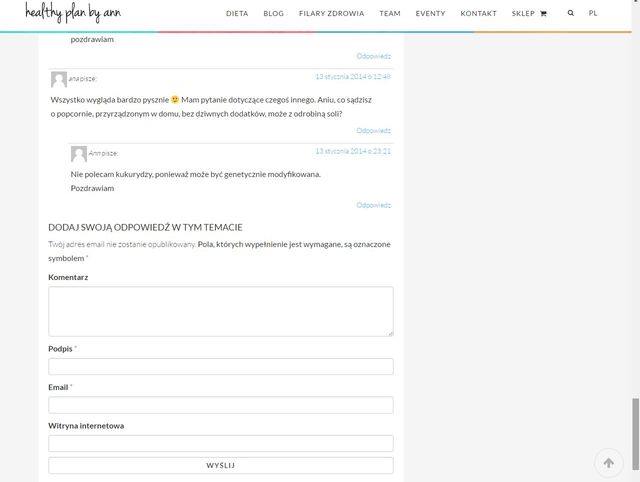Click the shopping cart icon beside SKLEP
This screenshot has width=640, height=482.
point(543,14)
